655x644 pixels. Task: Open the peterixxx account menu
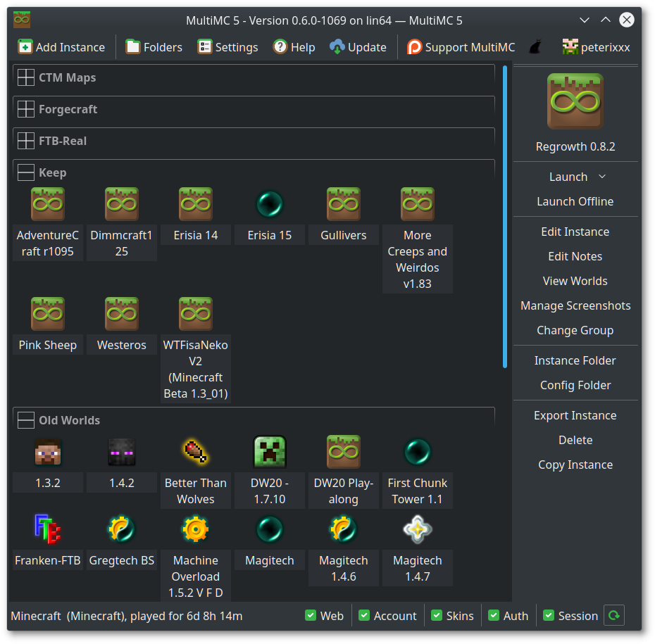(x=596, y=47)
